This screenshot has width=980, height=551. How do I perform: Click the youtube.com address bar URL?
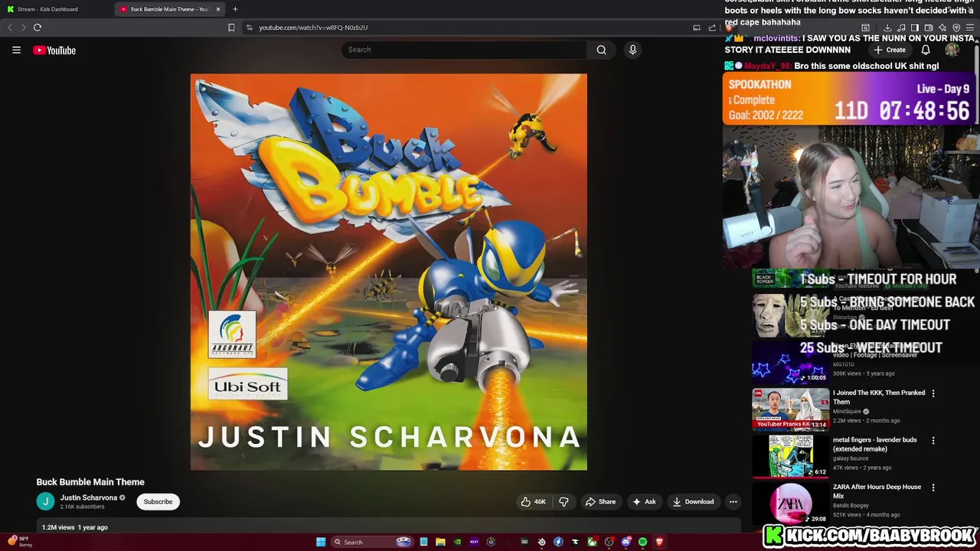point(313,28)
